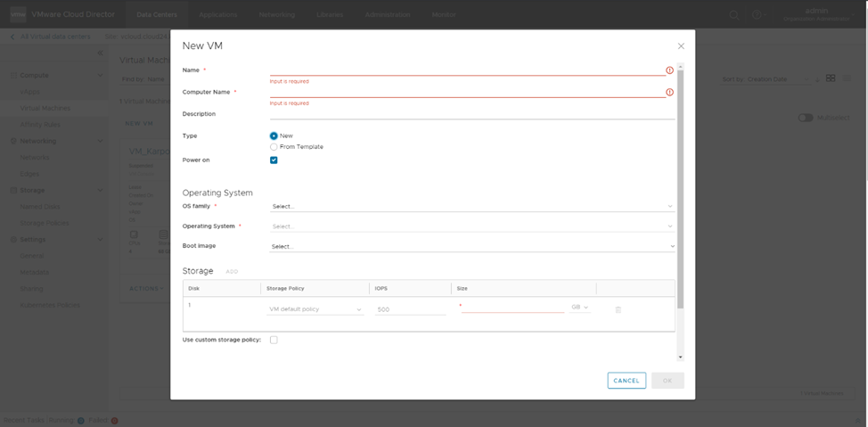Select the New type radio button

(274, 135)
